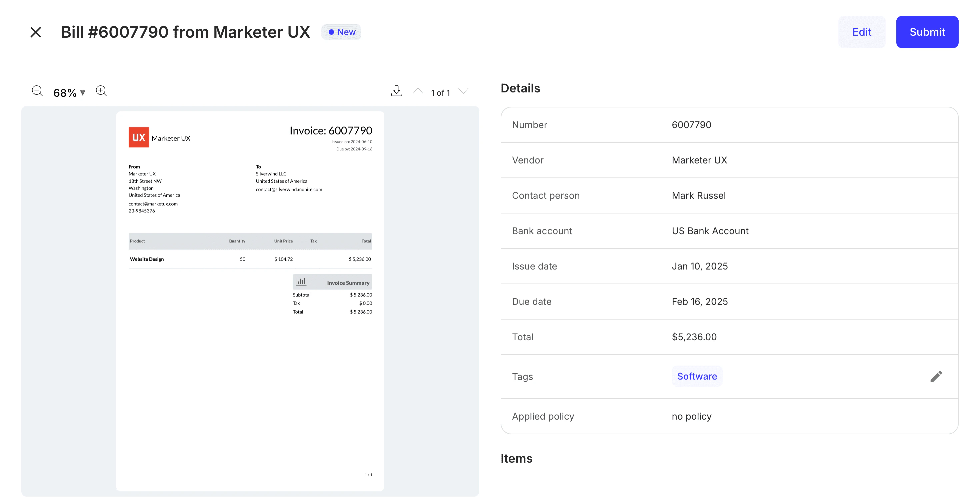Image resolution: width=980 pixels, height=497 pixels.
Task: Click the Items section header
Action: point(516,458)
